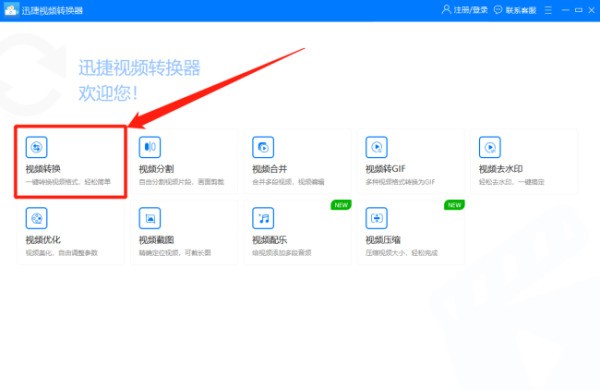The width and height of the screenshot is (600, 390).
Task: Open the hamburger menu in title bar
Action: [x=548, y=10]
